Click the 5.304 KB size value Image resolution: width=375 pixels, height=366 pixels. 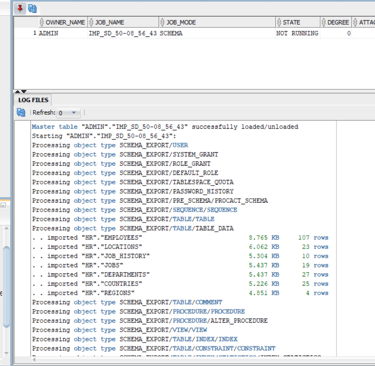(264, 256)
